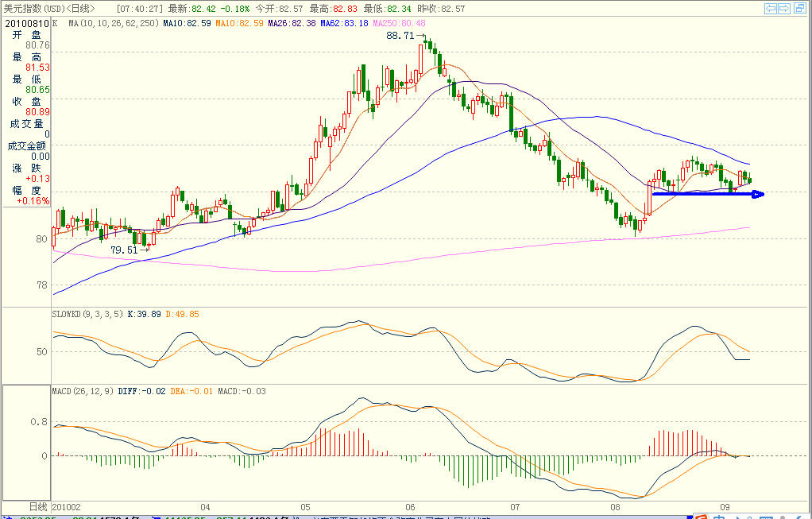Click the header high value 最高:82.83
This screenshot has width=812, height=519.
coord(333,9)
